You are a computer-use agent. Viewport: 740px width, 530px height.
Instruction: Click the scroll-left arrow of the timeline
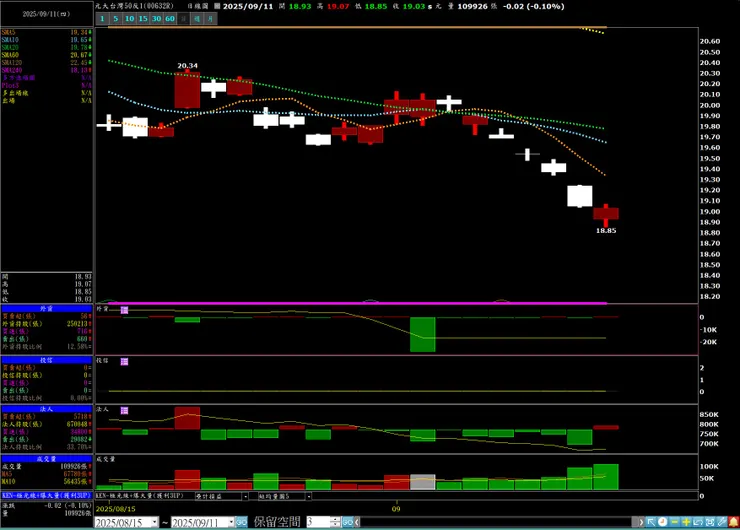[x=357, y=522]
